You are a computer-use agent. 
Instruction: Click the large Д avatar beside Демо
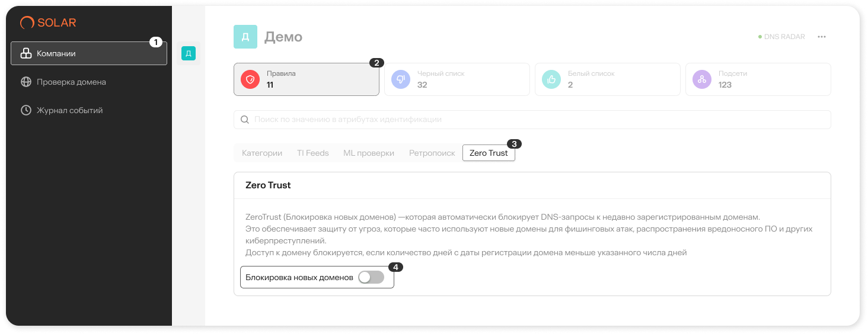click(x=245, y=37)
